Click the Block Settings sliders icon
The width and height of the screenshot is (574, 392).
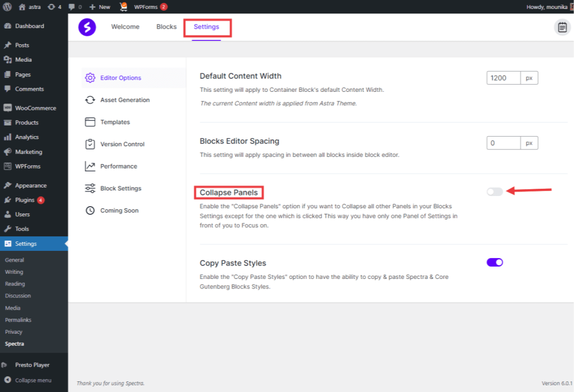[x=90, y=188]
